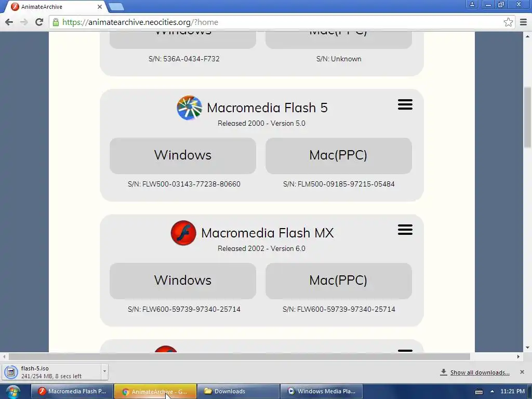This screenshot has width=532, height=399.
Task: Click the red Flash MX logo icon
Action: 183,233
